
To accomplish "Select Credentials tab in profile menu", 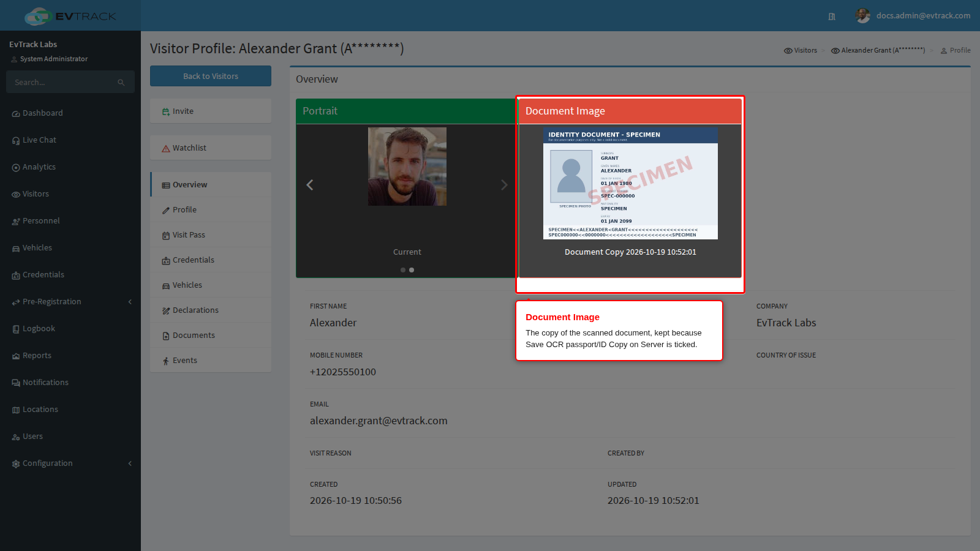I will [211, 260].
